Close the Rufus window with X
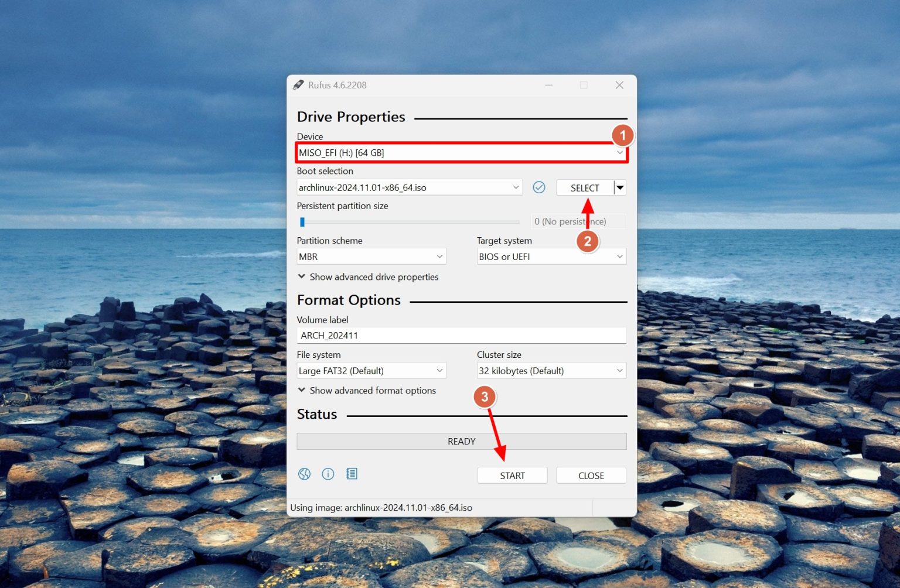The image size is (900, 588). (x=619, y=85)
